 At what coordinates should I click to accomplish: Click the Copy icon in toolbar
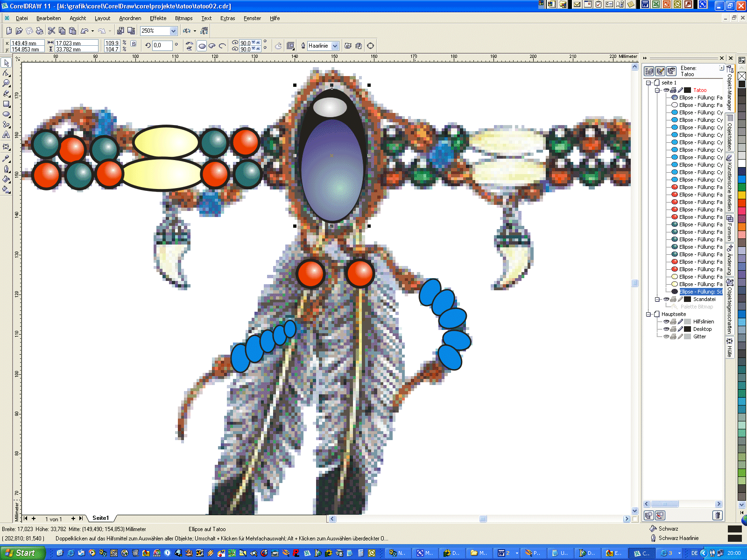(62, 31)
